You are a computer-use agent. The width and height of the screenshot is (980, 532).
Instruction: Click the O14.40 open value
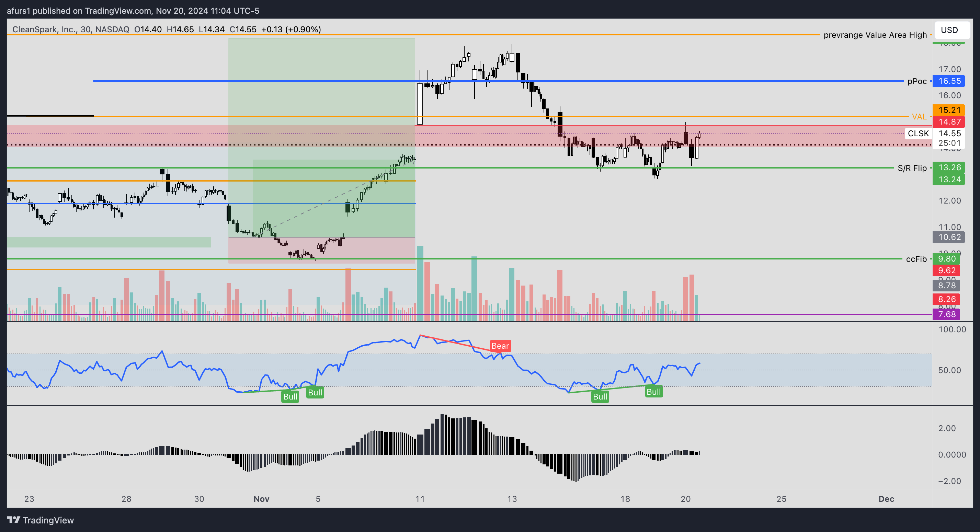coord(148,29)
